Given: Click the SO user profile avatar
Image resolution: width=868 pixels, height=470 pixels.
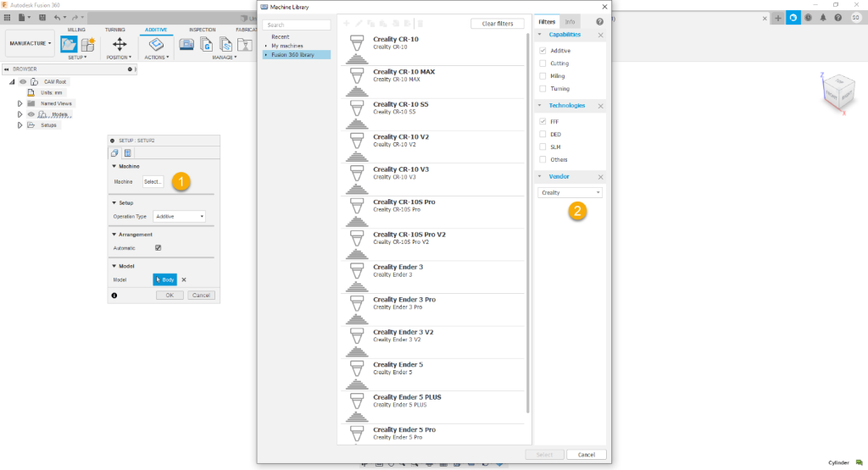Looking at the screenshot, I should click(856, 19).
